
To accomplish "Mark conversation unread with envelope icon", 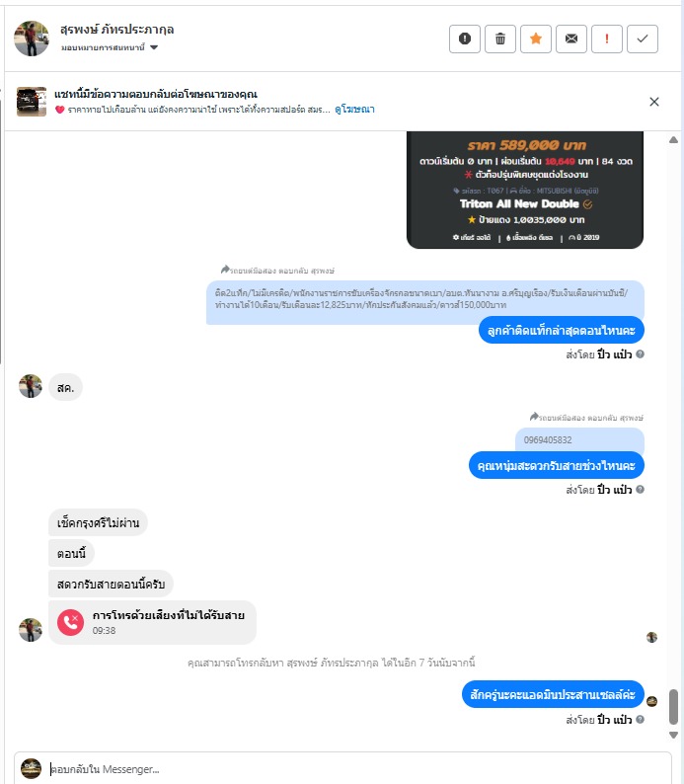I will click(571, 39).
